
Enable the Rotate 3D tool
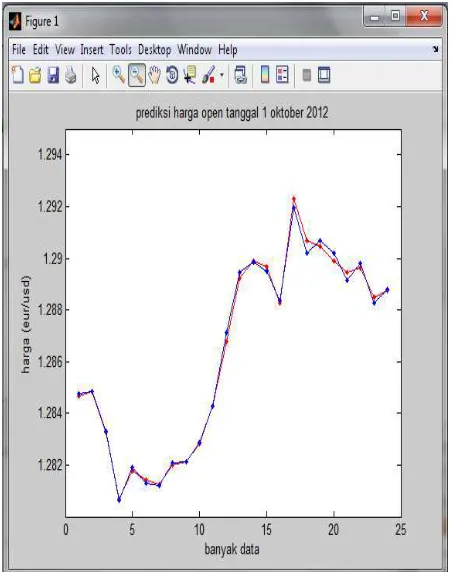pos(172,75)
